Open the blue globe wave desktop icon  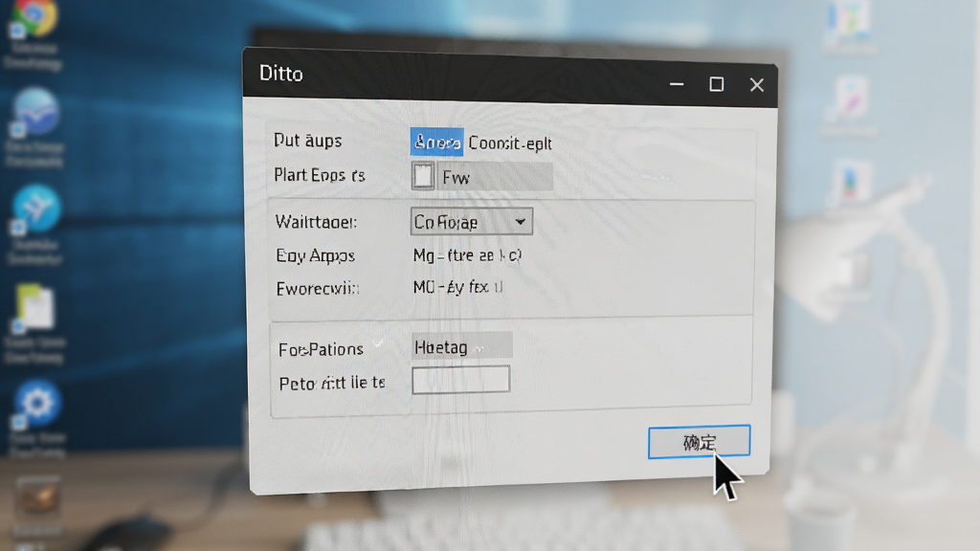[35, 111]
